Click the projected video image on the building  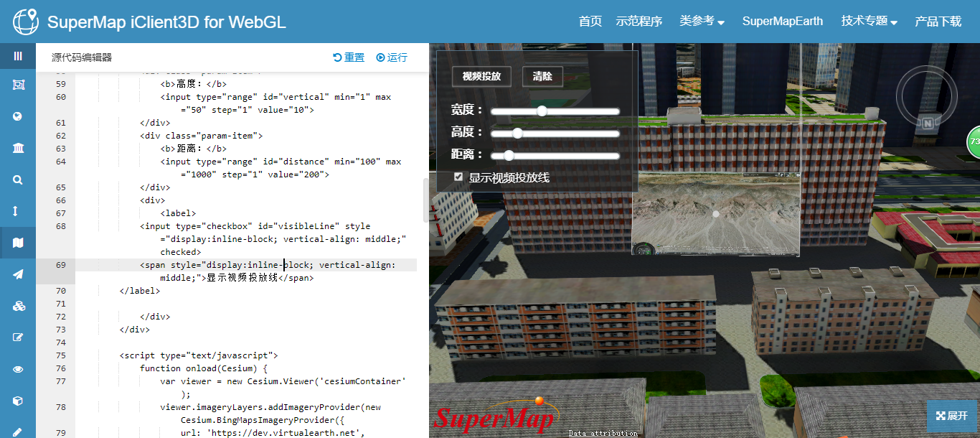[x=715, y=214]
